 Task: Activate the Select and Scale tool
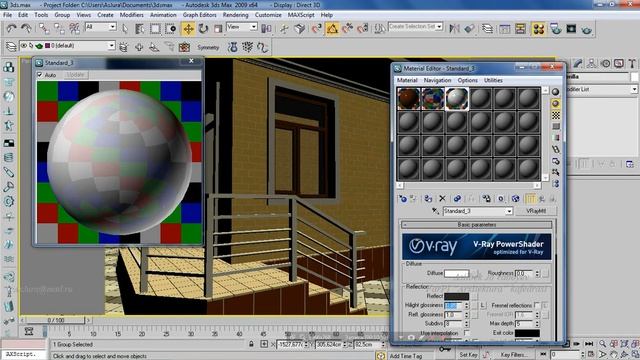(x=218, y=29)
